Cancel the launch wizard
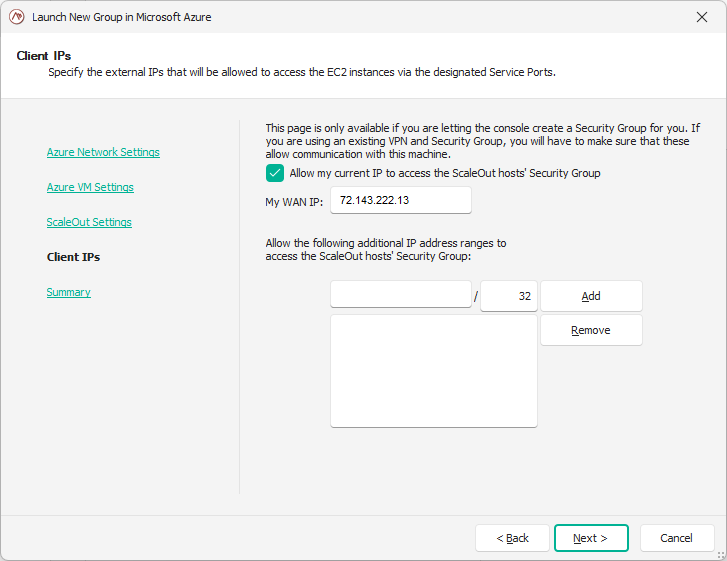Viewport: 727px width, 561px height. click(x=676, y=538)
